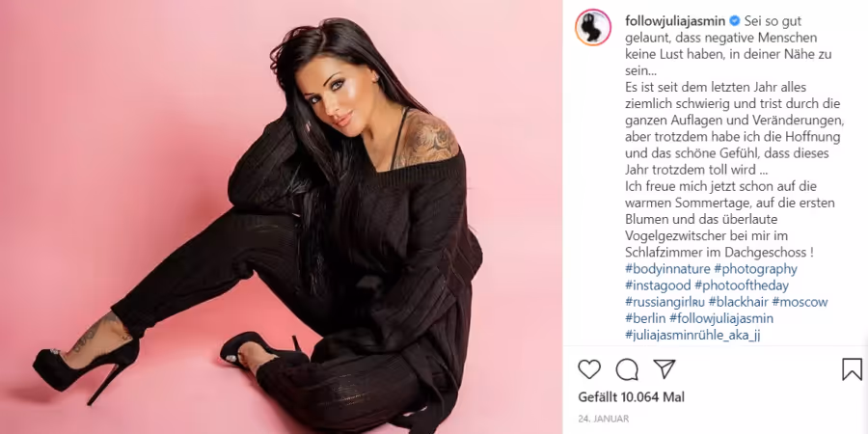Open the followjuliajasmin profile avatar
The width and height of the screenshot is (868, 434).
click(x=593, y=27)
